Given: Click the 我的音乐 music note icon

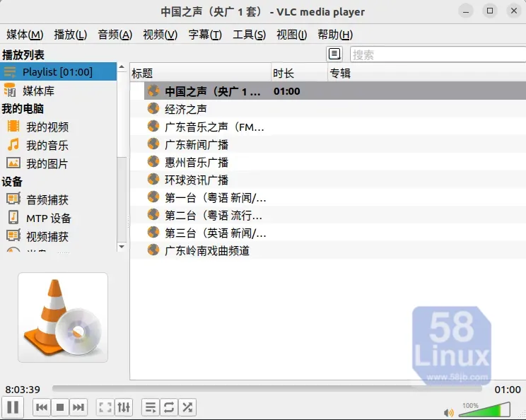Looking at the screenshot, I should (13, 144).
